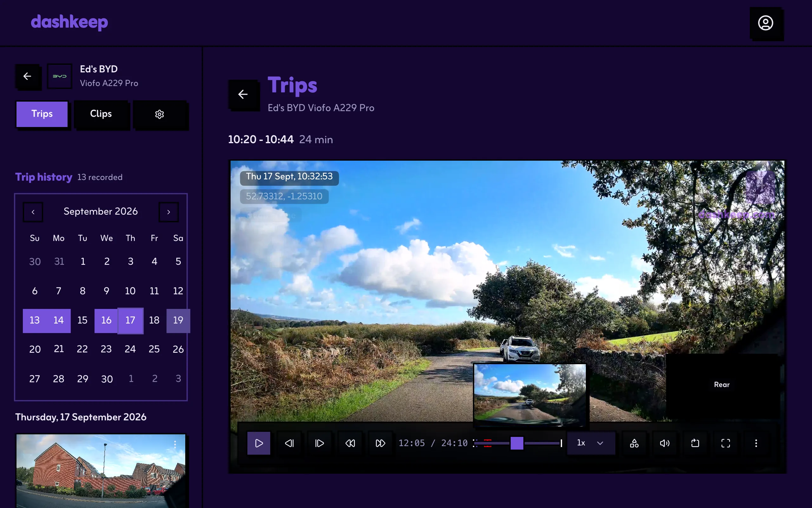Click the purple video progress slider handle
The height and width of the screenshot is (508, 812).
pyautogui.click(x=517, y=443)
